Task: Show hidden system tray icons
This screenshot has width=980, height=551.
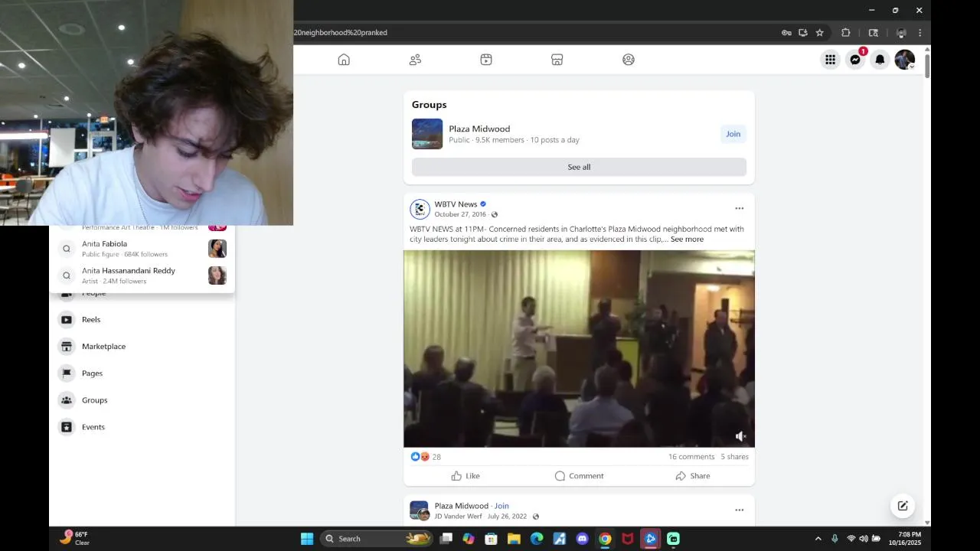Action: click(818, 539)
